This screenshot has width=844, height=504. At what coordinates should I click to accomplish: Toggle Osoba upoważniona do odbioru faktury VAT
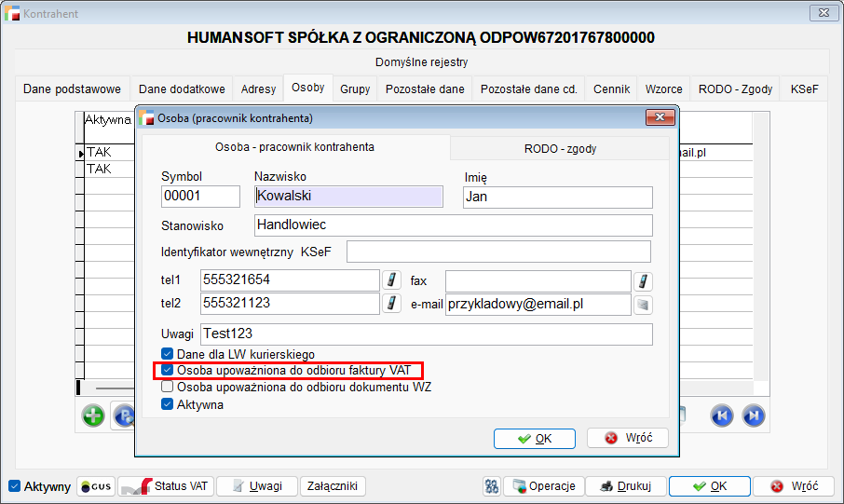pos(168,370)
